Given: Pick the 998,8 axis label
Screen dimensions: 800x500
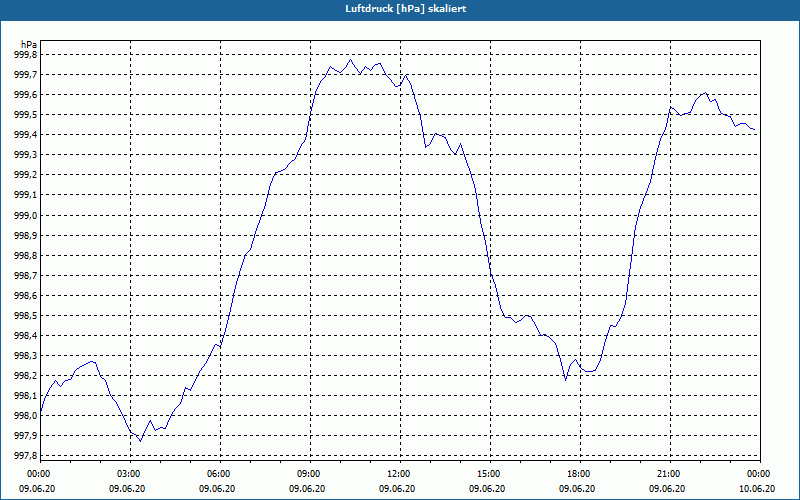Looking at the screenshot, I should [x=25, y=255].
